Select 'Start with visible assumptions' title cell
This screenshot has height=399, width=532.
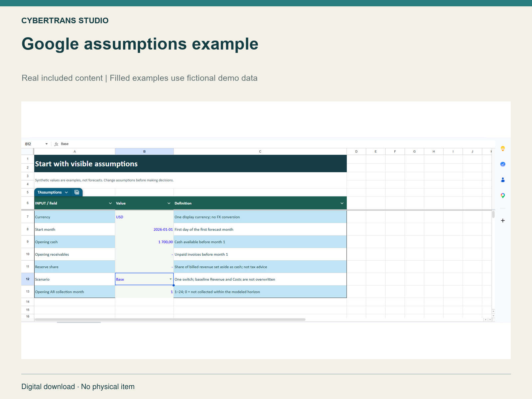point(191,164)
